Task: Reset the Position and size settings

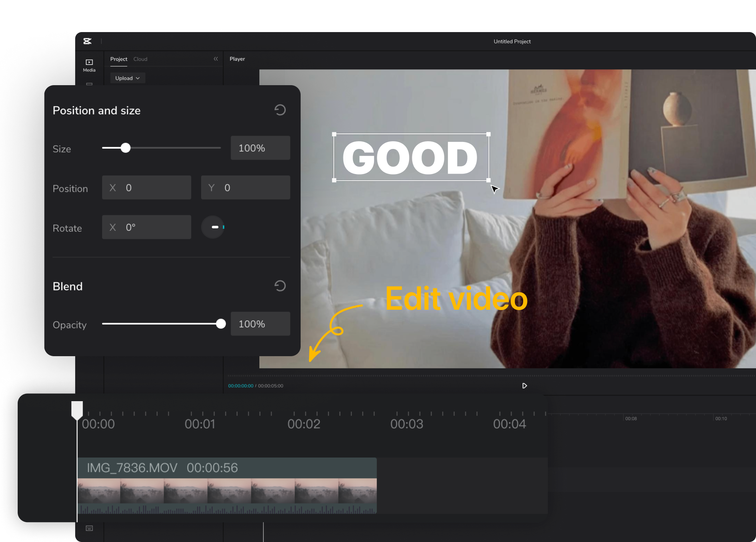Action: coord(280,110)
